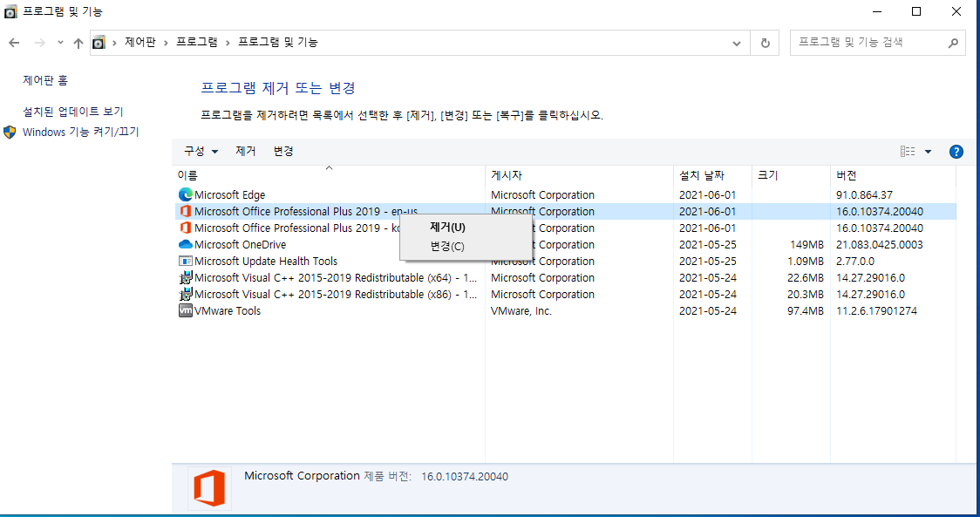The height and width of the screenshot is (517, 980).
Task: Sort by the 설치 날짜 column header
Action: tap(712, 175)
